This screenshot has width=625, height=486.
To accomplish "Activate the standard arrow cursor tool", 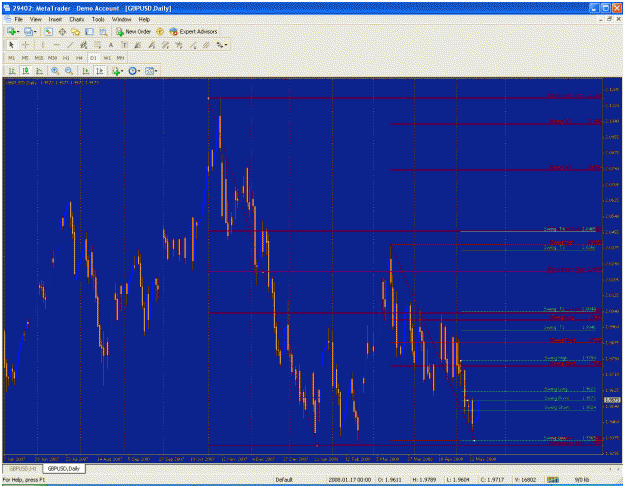I will point(12,45).
